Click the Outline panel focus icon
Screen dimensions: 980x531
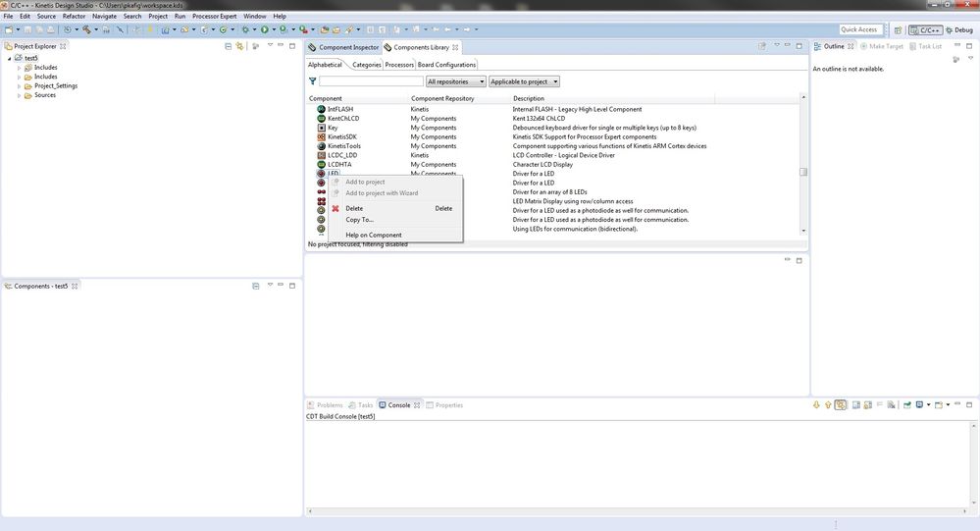955,60
